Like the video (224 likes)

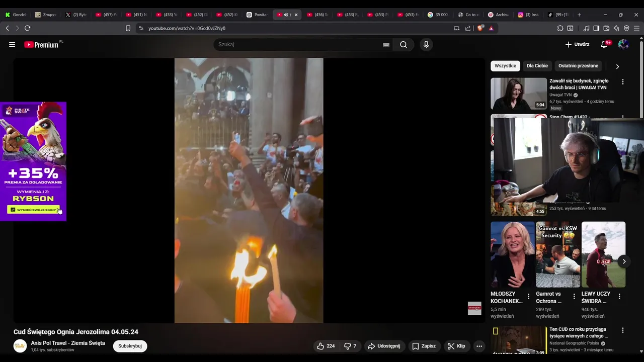326,346
